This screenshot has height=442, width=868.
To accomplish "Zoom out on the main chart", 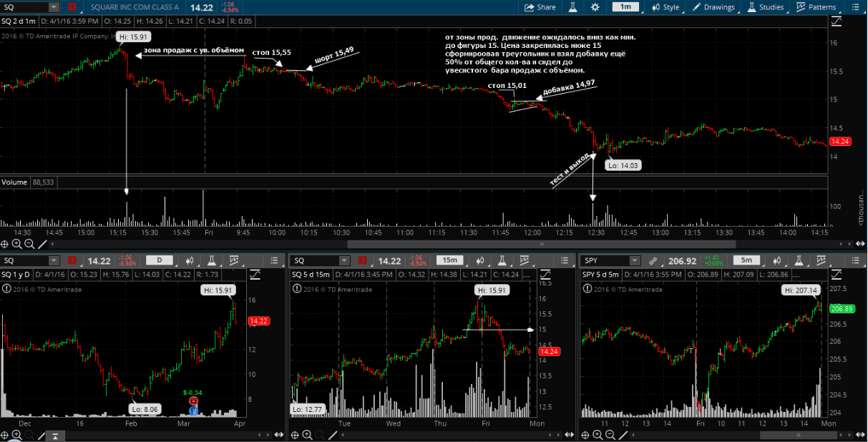I will (31, 244).
